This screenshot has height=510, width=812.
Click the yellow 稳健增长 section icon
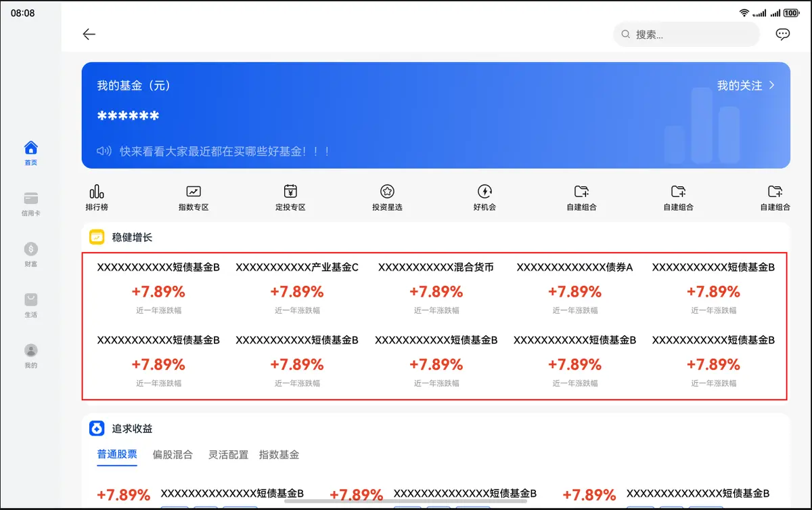pos(97,238)
